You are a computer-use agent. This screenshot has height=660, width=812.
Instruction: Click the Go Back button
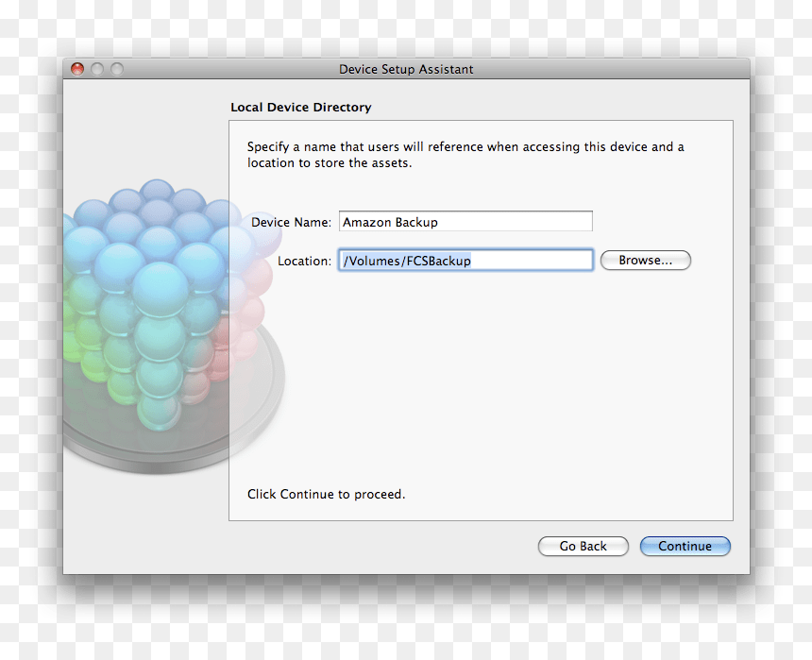pyautogui.click(x=584, y=546)
